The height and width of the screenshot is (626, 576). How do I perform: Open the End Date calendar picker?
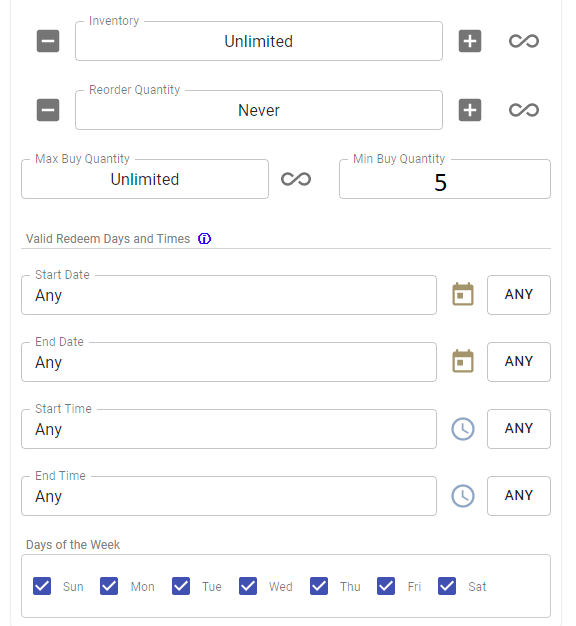463,362
